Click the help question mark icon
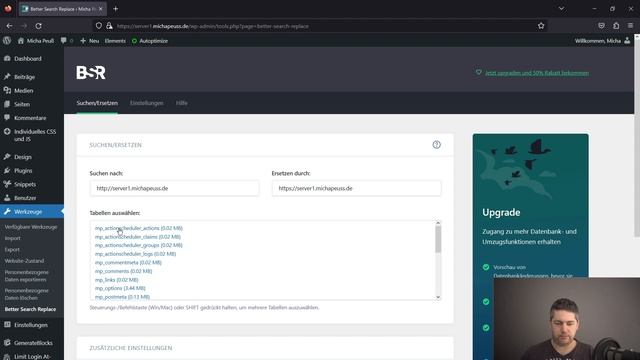The height and width of the screenshot is (360, 640). (x=436, y=145)
